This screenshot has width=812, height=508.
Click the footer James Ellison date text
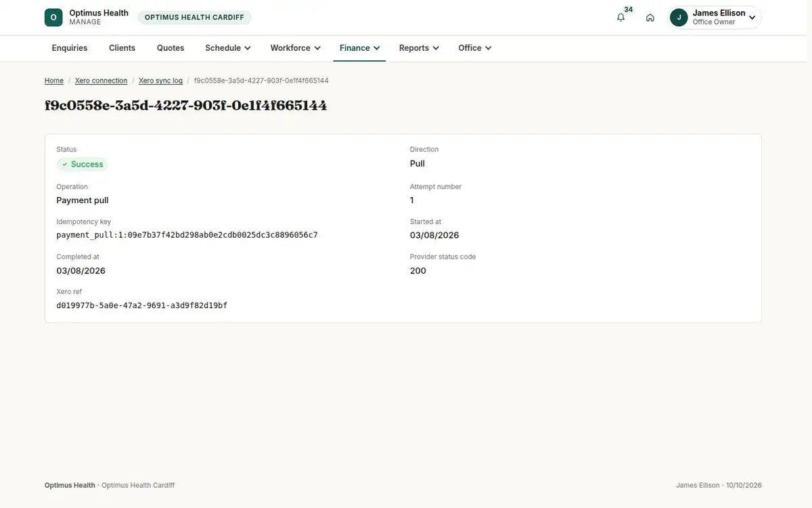(x=719, y=486)
